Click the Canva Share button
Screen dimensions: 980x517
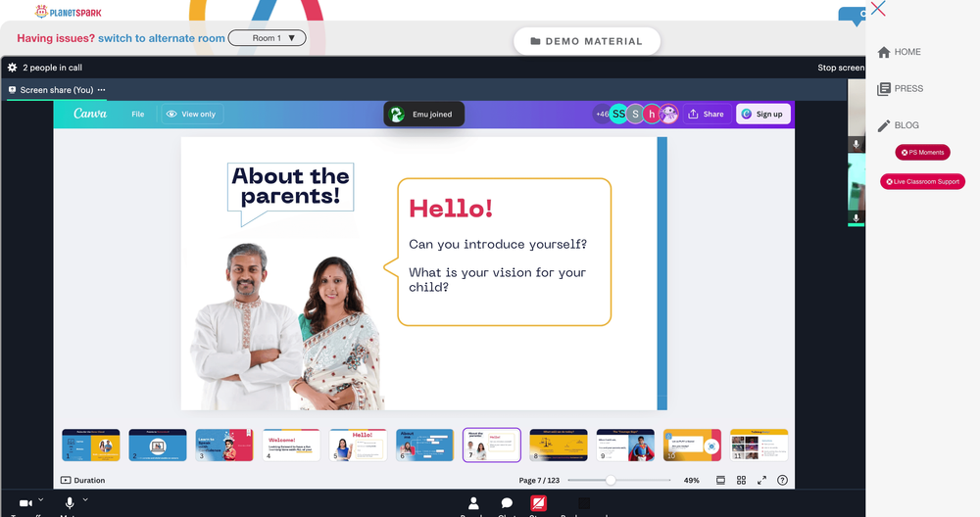(x=707, y=115)
